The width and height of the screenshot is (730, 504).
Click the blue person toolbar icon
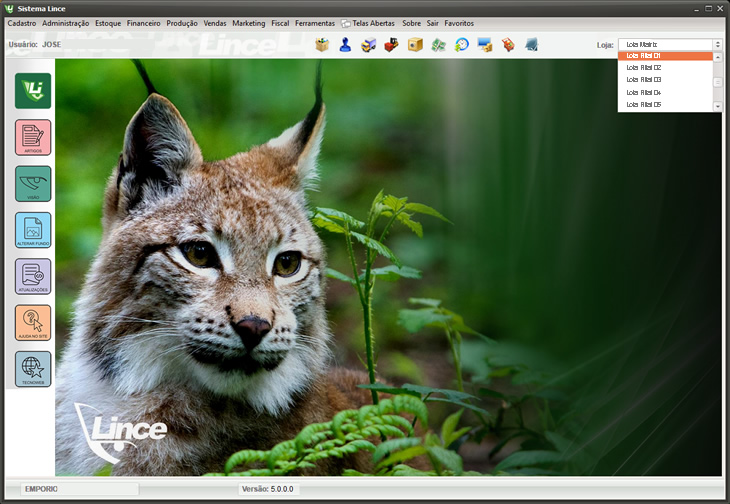(345, 45)
